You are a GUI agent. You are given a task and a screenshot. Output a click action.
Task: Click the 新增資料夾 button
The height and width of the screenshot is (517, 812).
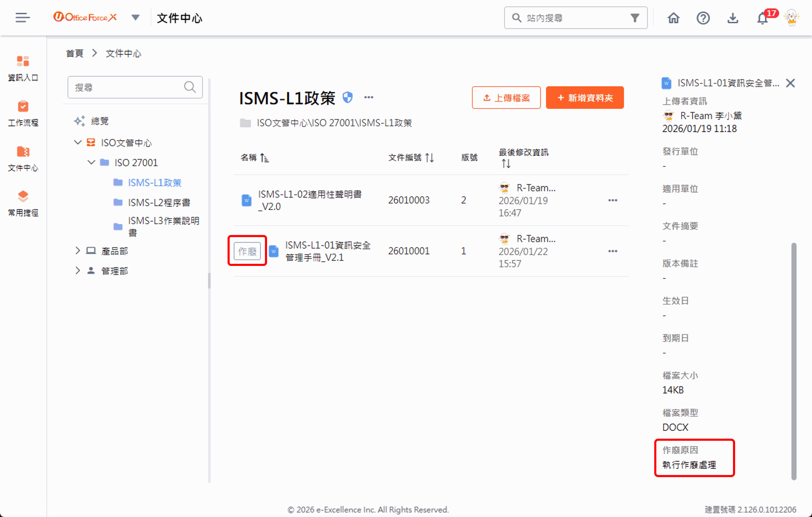[x=584, y=98]
